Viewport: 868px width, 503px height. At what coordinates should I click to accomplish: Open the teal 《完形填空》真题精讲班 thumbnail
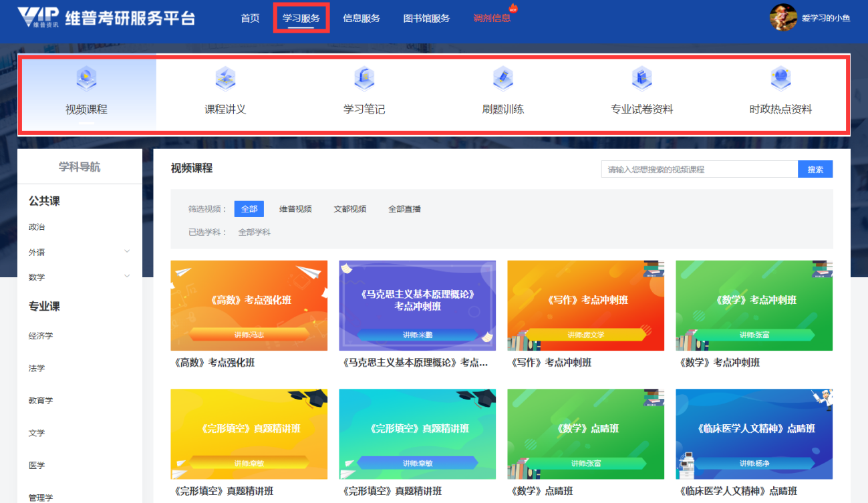pyautogui.click(x=418, y=434)
